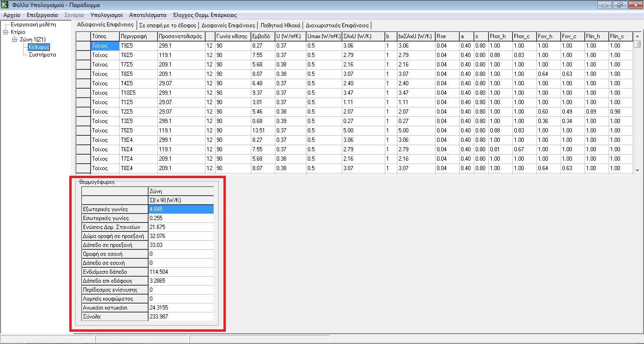Screen dimensions: 644x344
Task: Collapse the Ζώνη 1(Ζ1) tree node
Action: point(14,40)
